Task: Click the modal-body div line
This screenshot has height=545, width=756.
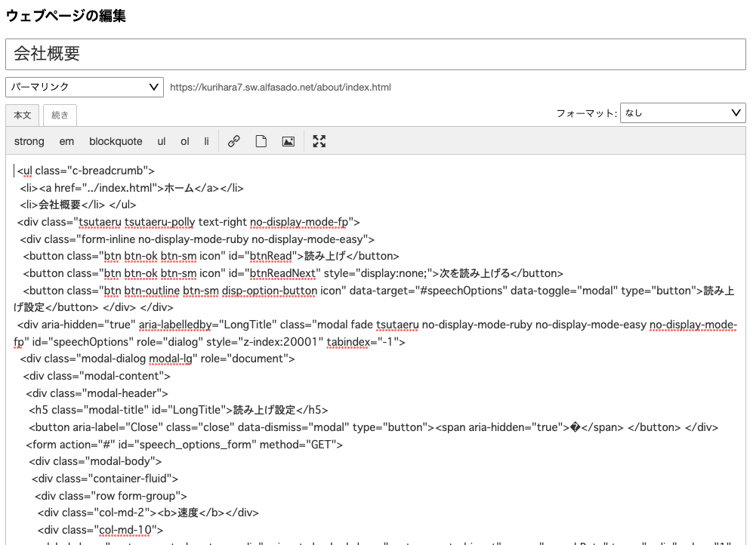Action: click(95, 461)
